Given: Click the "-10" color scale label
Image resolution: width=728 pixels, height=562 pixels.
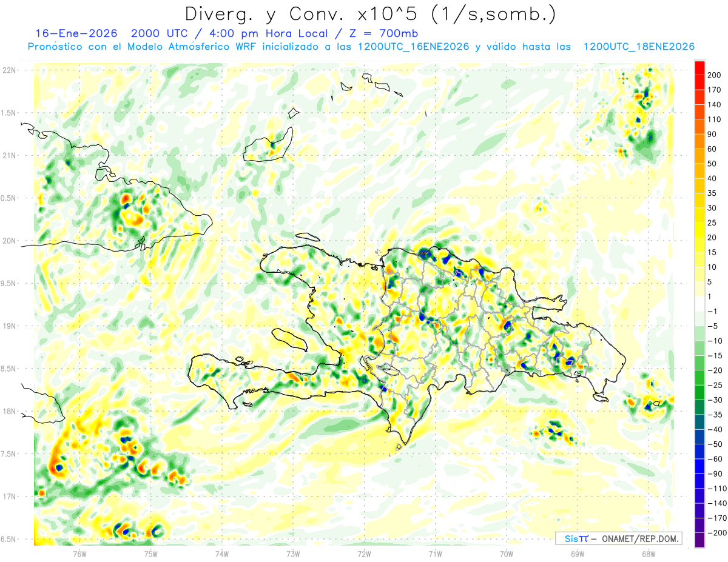Looking at the screenshot, I should pos(716,341).
